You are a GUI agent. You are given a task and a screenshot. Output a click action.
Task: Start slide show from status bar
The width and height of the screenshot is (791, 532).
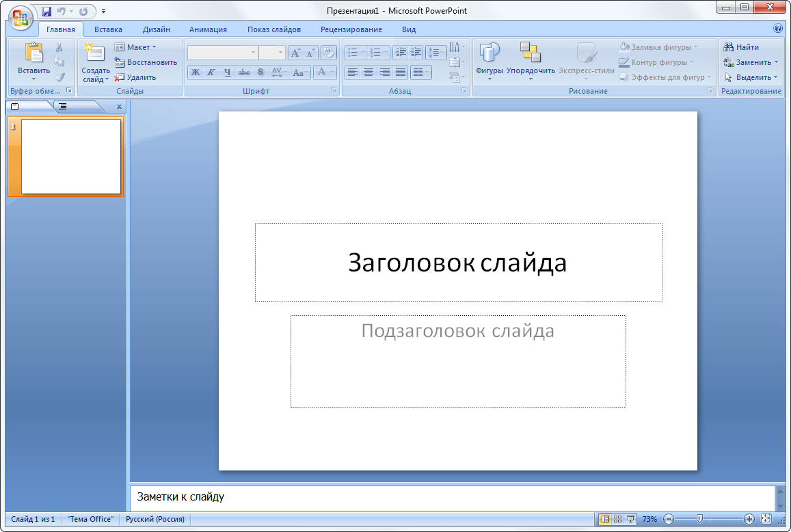coord(631,519)
